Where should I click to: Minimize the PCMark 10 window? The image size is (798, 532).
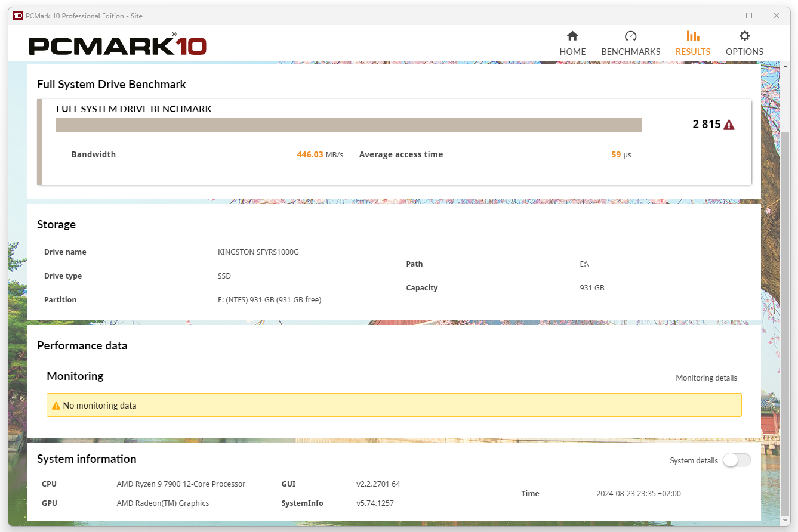coord(722,16)
